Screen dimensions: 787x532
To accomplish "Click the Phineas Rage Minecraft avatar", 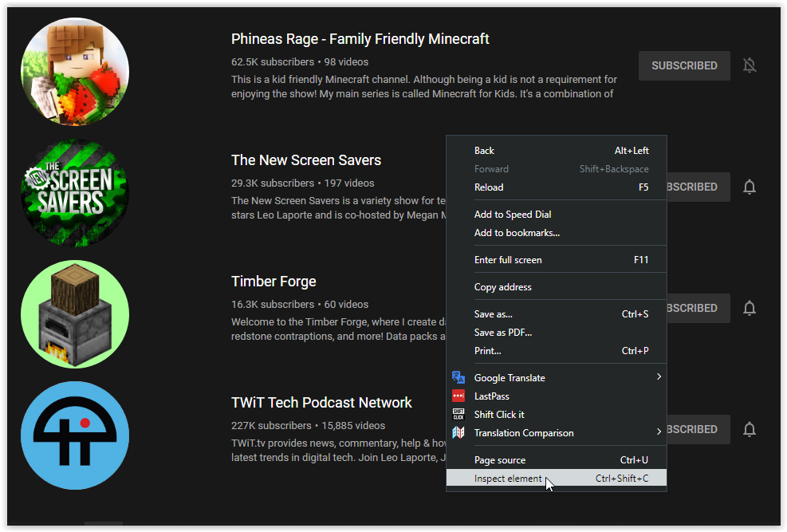I will click(74, 72).
